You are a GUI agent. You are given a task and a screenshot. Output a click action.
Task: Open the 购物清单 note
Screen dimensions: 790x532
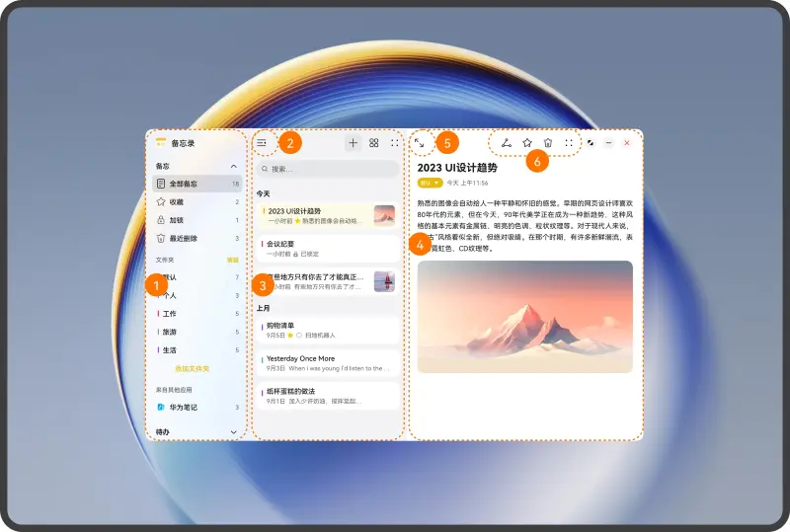point(328,330)
